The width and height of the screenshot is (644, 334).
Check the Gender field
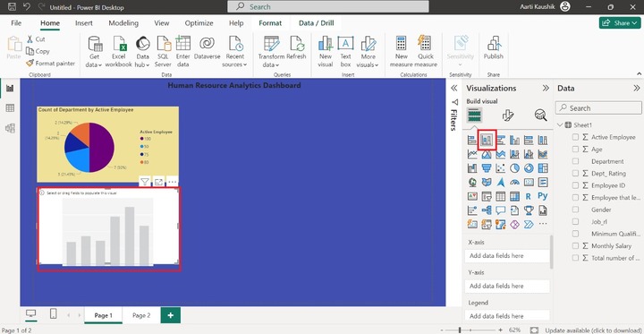click(575, 210)
